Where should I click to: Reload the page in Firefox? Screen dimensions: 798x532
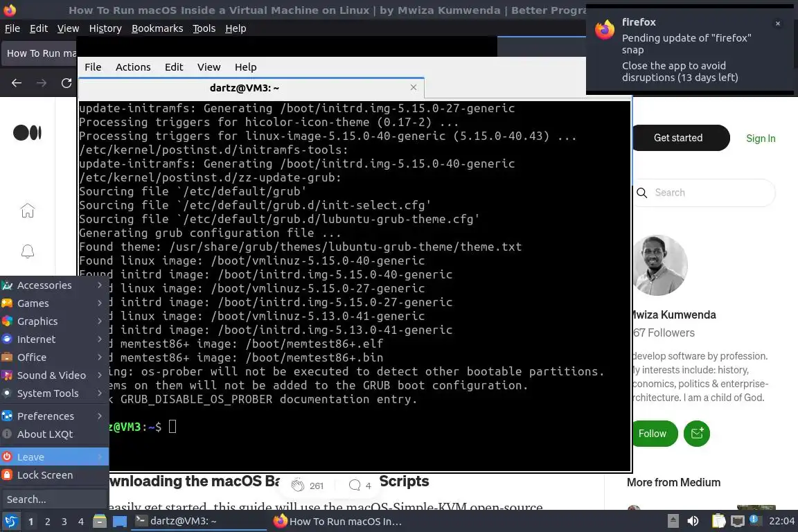(66, 83)
